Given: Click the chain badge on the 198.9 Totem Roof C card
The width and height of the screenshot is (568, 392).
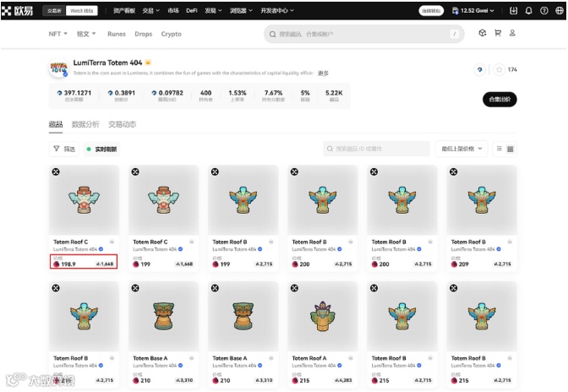Looking at the screenshot, I should (56, 172).
